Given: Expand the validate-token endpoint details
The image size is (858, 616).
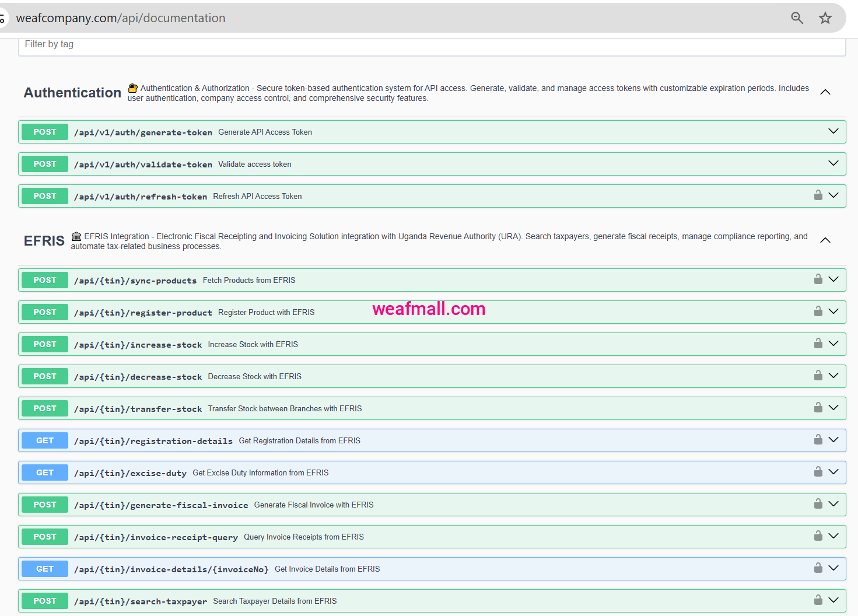Looking at the screenshot, I should pyautogui.click(x=833, y=163).
